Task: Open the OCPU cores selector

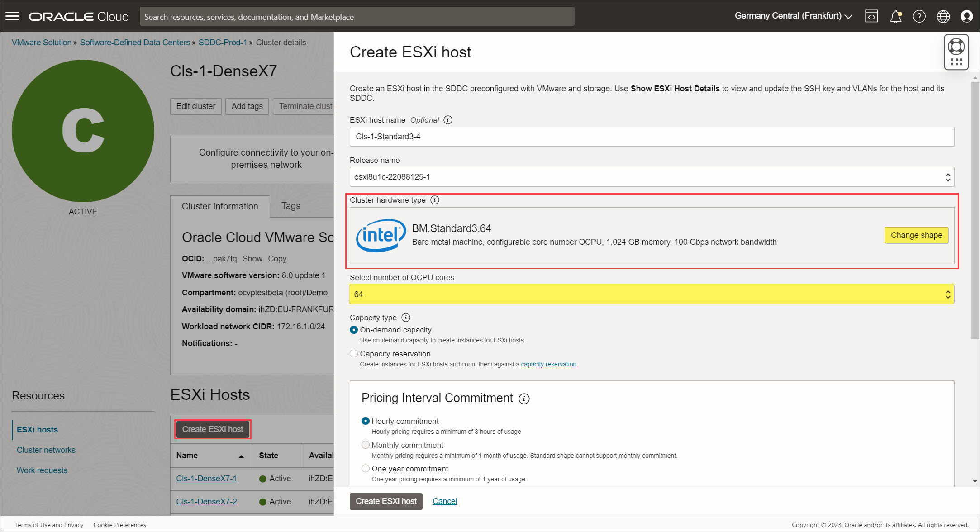Action: [x=947, y=294]
